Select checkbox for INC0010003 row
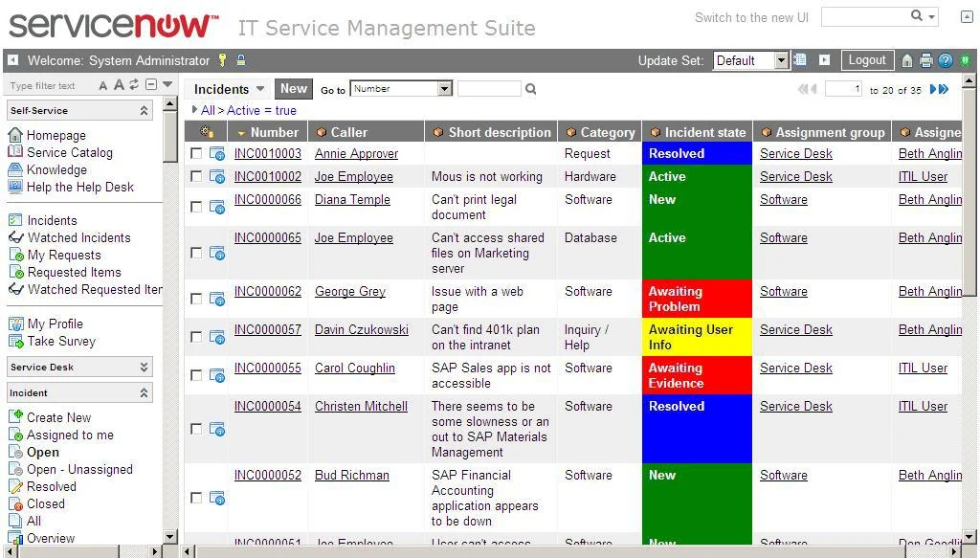 (x=196, y=153)
